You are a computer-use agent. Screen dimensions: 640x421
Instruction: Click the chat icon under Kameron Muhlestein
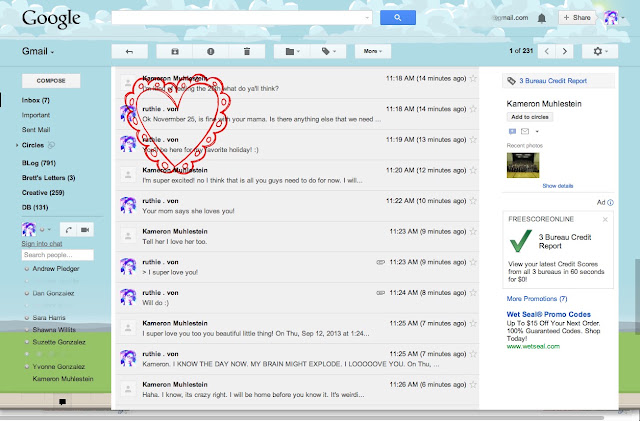pyautogui.click(x=512, y=131)
